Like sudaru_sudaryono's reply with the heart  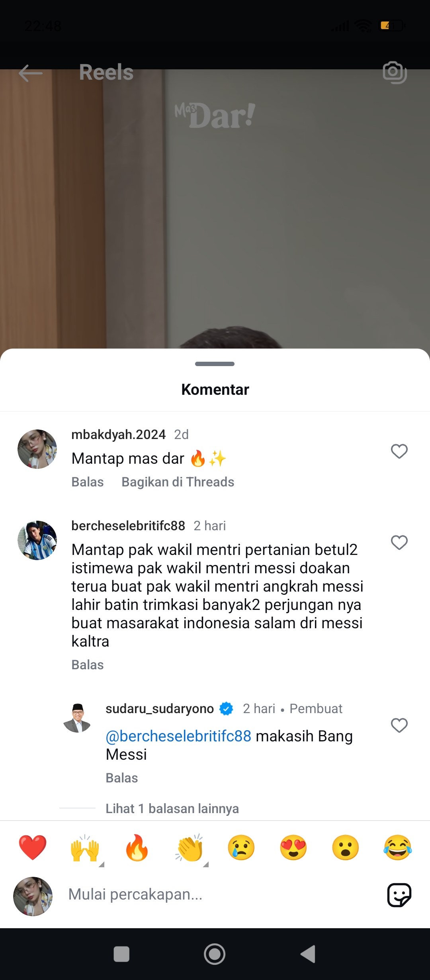pos(399,725)
